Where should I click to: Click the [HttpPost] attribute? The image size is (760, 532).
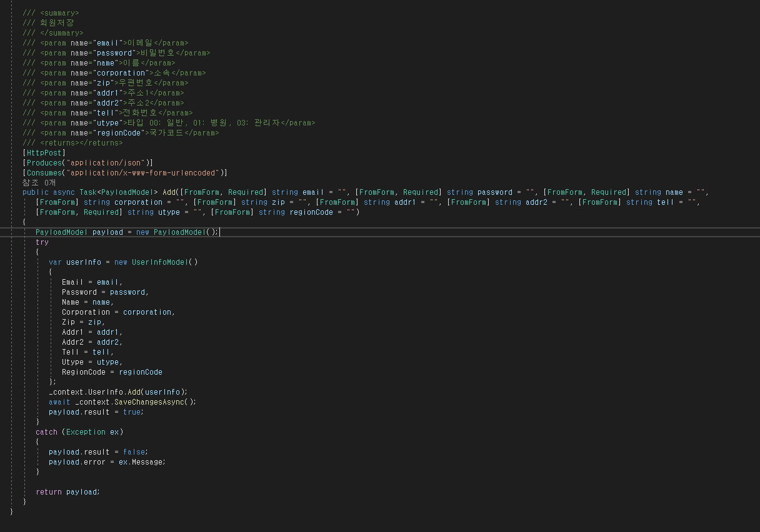(x=44, y=152)
